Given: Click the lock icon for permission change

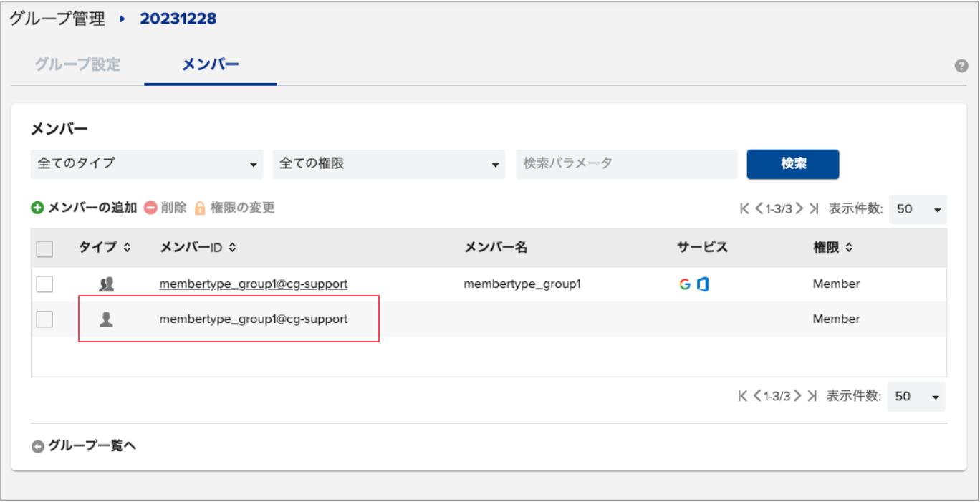Looking at the screenshot, I should (x=200, y=208).
